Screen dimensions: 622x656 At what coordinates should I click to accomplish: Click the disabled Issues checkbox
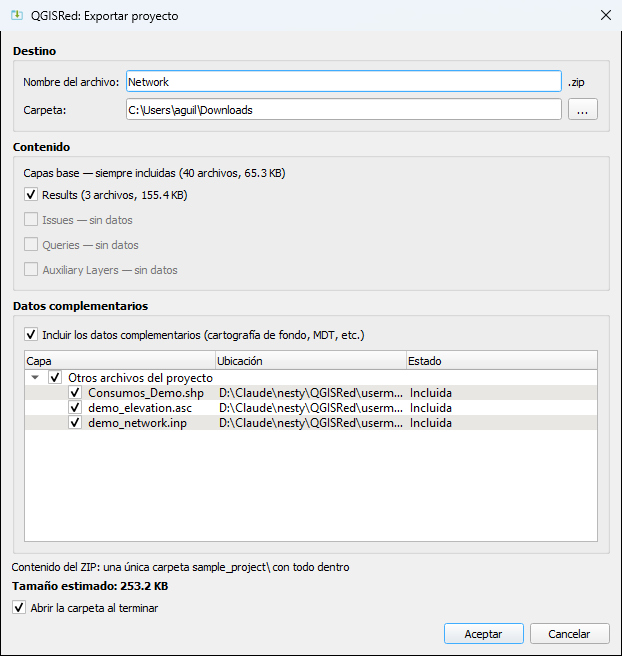tap(31, 220)
